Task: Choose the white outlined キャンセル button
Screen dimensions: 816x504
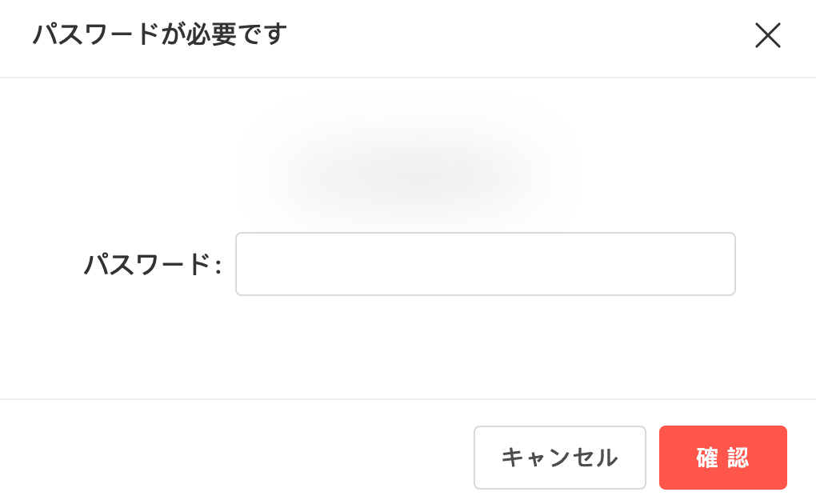Action: [x=559, y=458]
